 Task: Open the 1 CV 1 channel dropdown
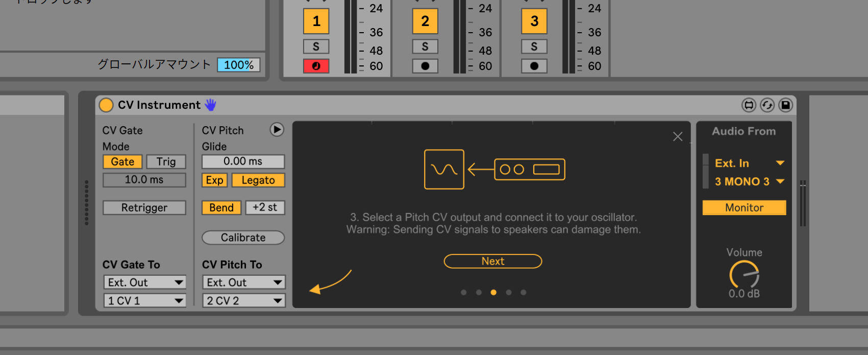click(x=145, y=301)
